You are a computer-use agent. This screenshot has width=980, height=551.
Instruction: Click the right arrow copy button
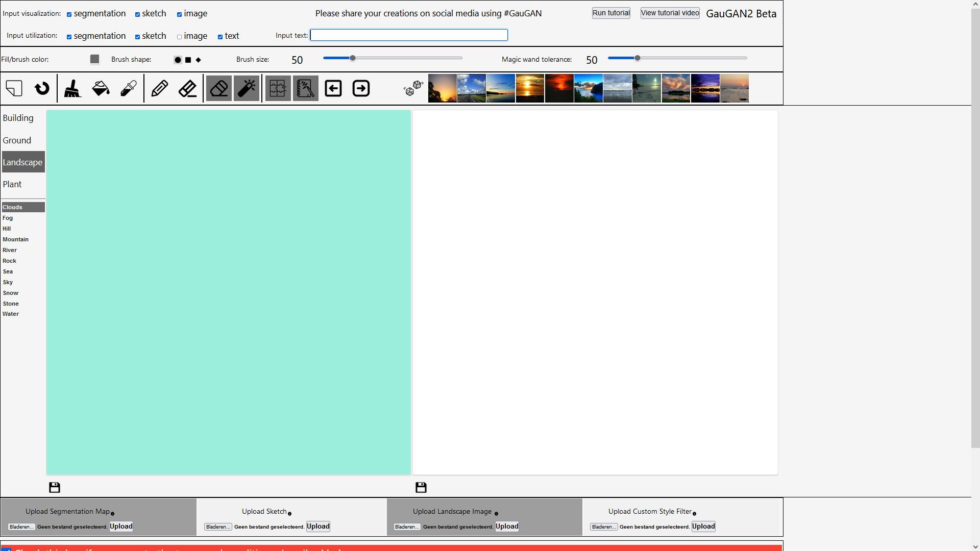coord(361,88)
